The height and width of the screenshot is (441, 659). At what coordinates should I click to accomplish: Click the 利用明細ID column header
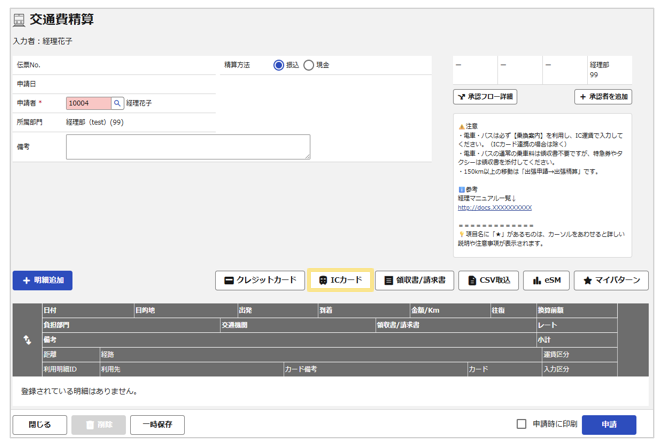(x=71, y=369)
